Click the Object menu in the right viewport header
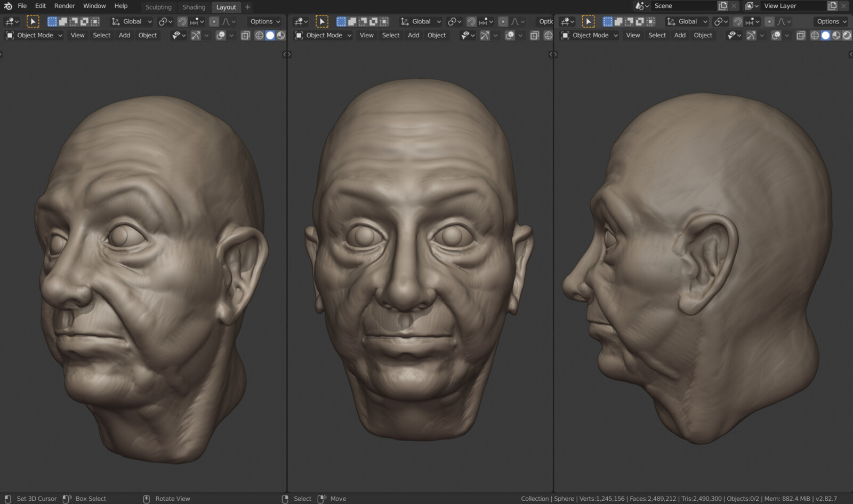This screenshot has width=853, height=504. pyautogui.click(x=703, y=35)
